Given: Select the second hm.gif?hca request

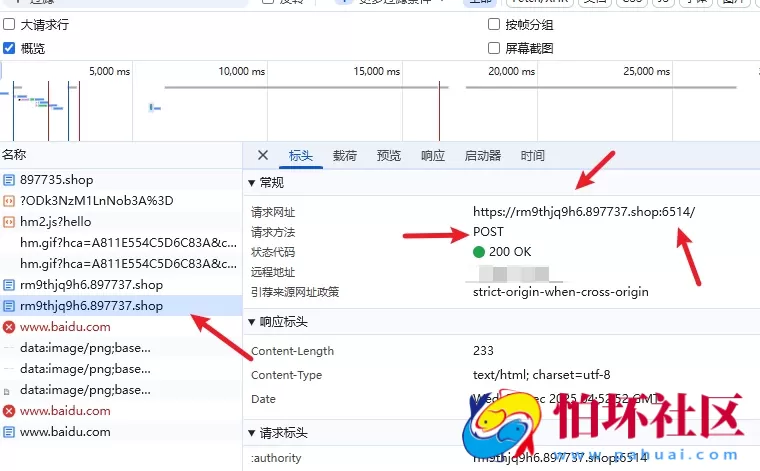Looking at the screenshot, I should tap(121, 264).
